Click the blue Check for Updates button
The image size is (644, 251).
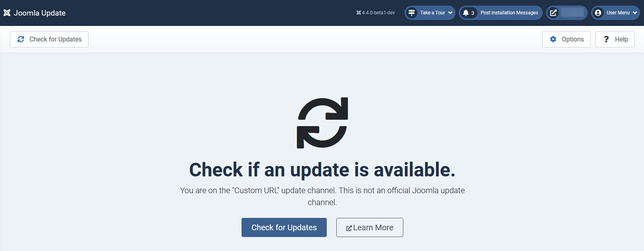coord(284,227)
